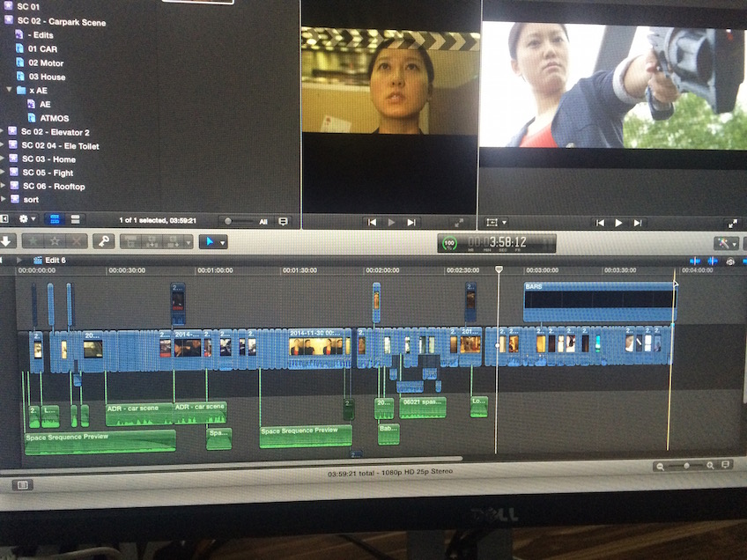Adjust the timeline zoom slider
Image resolution: width=747 pixels, height=560 pixels.
(687, 465)
